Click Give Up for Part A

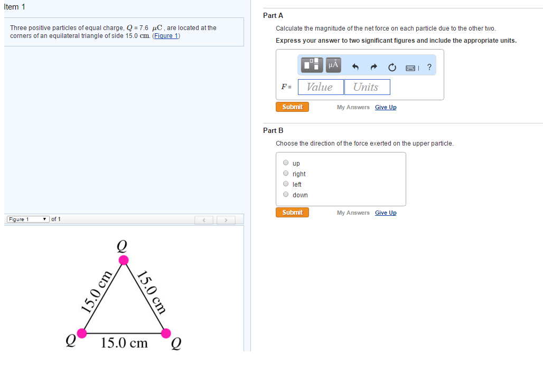tap(385, 107)
